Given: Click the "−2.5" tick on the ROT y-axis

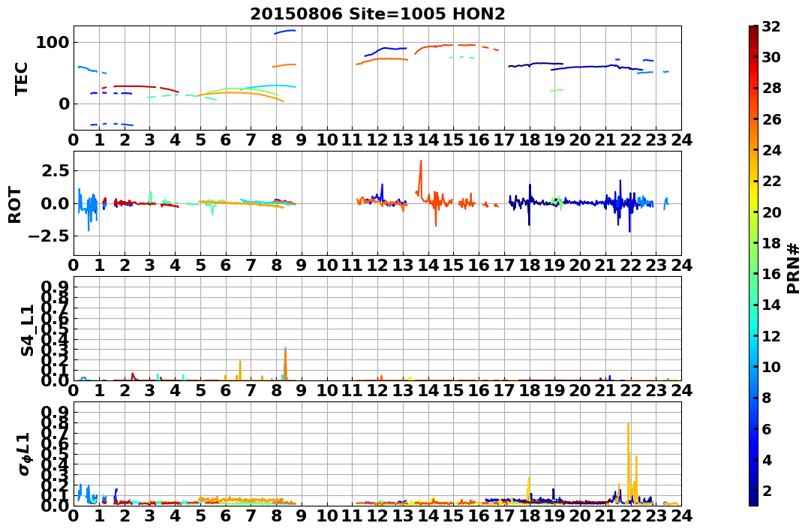Looking at the screenshot, I should coord(49,236).
